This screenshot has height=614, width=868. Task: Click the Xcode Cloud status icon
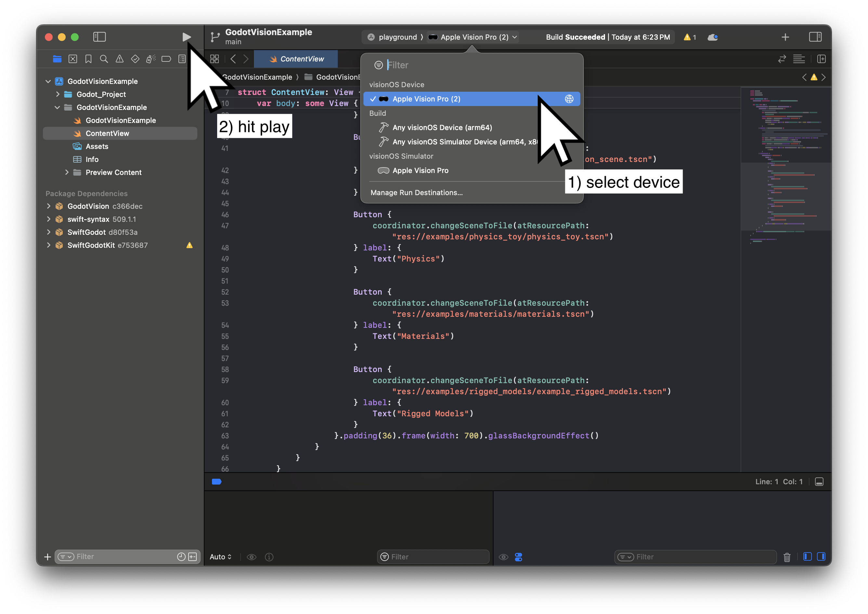[x=712, y=37]
